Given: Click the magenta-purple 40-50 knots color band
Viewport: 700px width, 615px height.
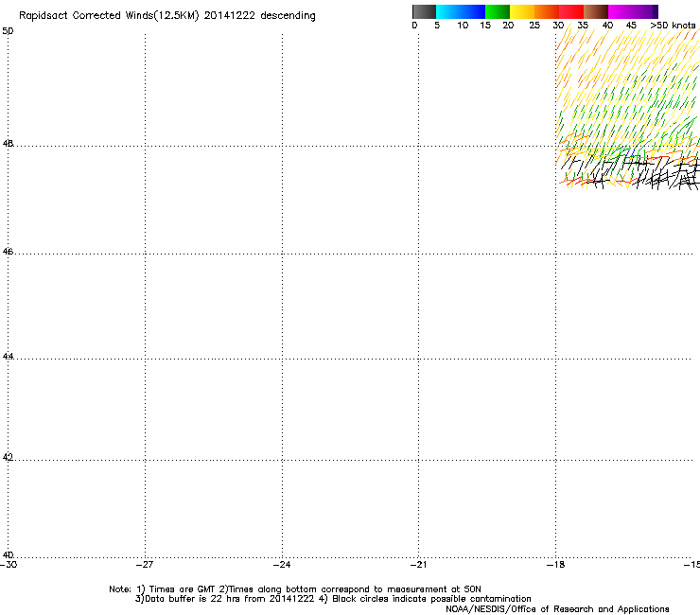Looking at the screenshot, I should [633, 11].
